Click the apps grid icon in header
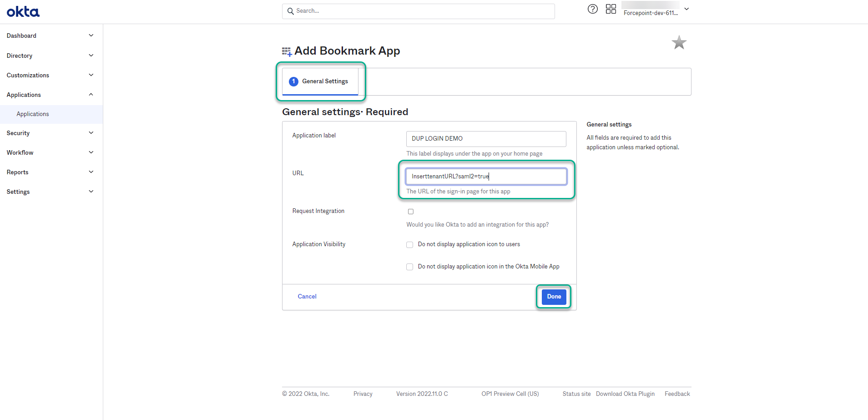The height and width of the screenshot is (420, 868). pyautogui.click(x=611, y=9)
